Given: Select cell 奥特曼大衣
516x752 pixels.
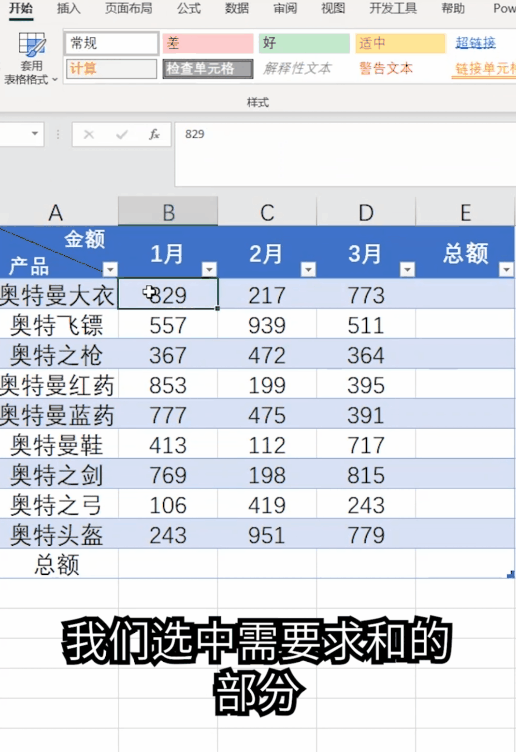Looking at the screenshot, I should (58, 294).
